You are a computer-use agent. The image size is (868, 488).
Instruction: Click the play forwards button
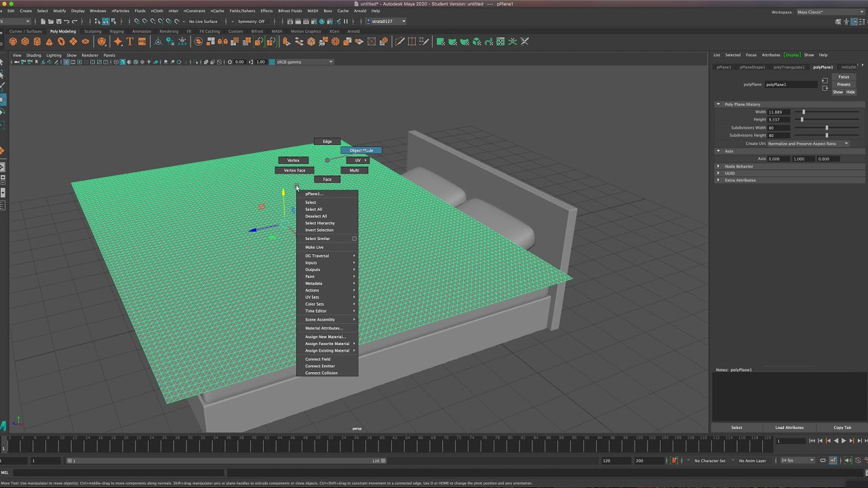point(844,441)
